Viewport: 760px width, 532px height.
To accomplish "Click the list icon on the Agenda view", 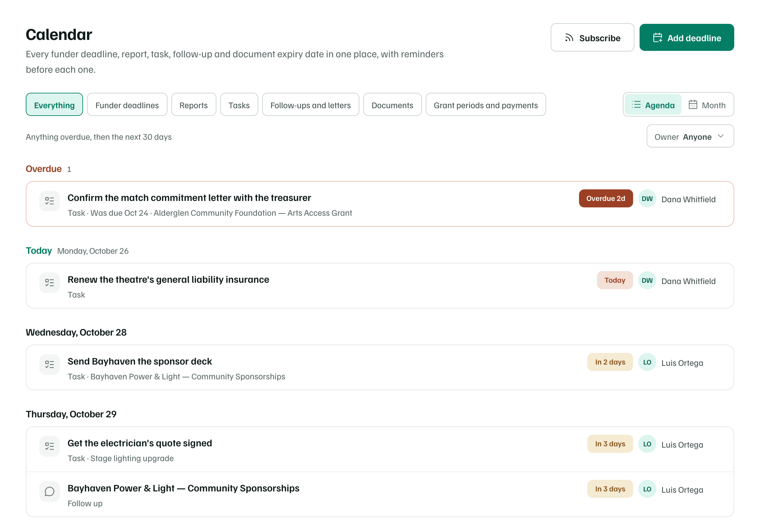I will click(x=636, y=105).
